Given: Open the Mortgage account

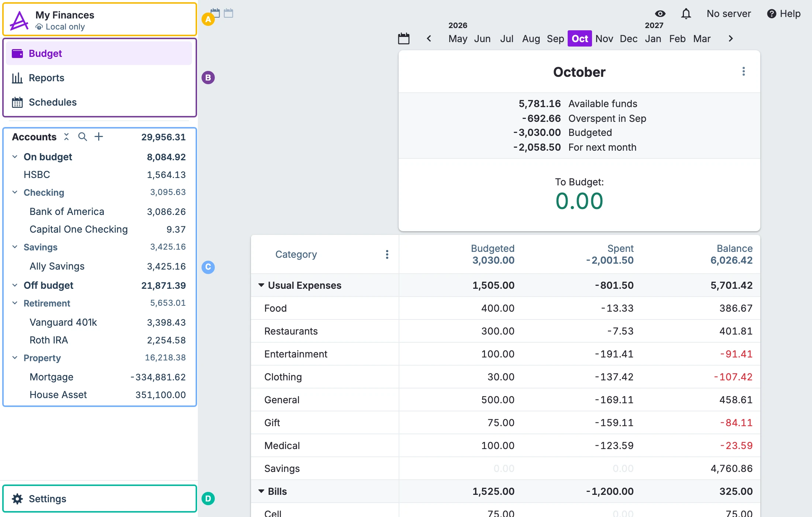Looking at the screenshot, I should (99, 377).
